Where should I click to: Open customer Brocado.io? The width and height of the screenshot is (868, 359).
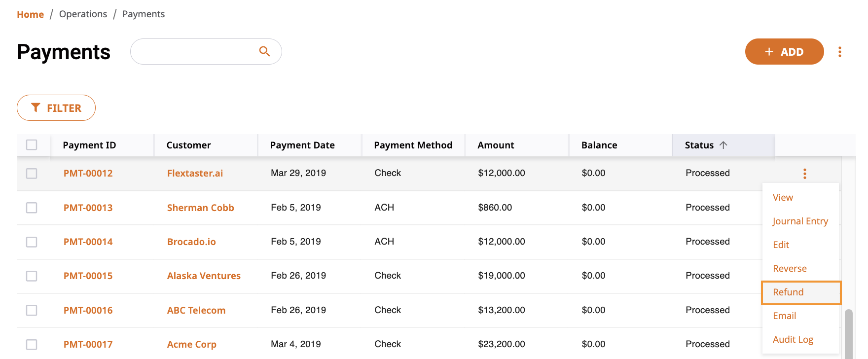191,242
